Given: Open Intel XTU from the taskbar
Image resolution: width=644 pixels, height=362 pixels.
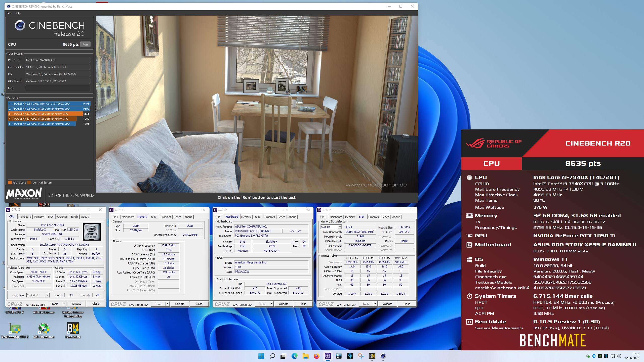Looking at the screenshot, I should pos(350,356).
